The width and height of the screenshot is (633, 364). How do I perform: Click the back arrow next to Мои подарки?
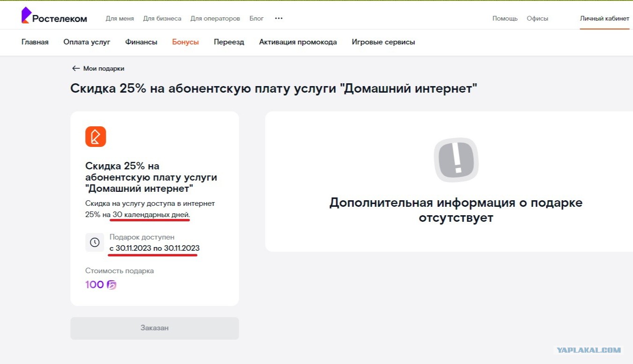click(x=76, y=68)
